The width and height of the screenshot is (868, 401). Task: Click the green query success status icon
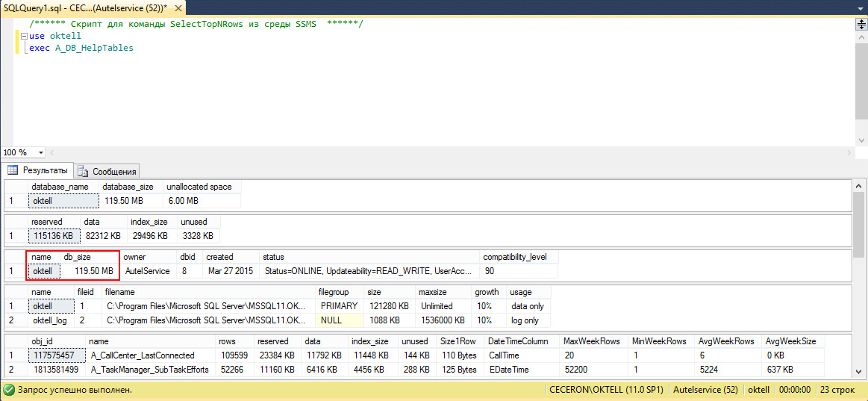(x=8, y=390)
